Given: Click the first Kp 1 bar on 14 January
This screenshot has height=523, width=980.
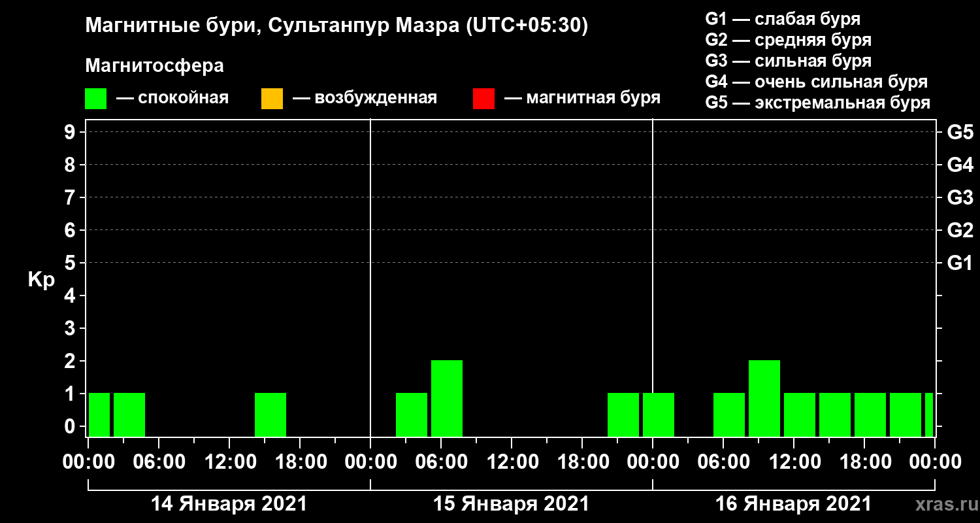Looking at the screenshot, I should click(99, 414).
